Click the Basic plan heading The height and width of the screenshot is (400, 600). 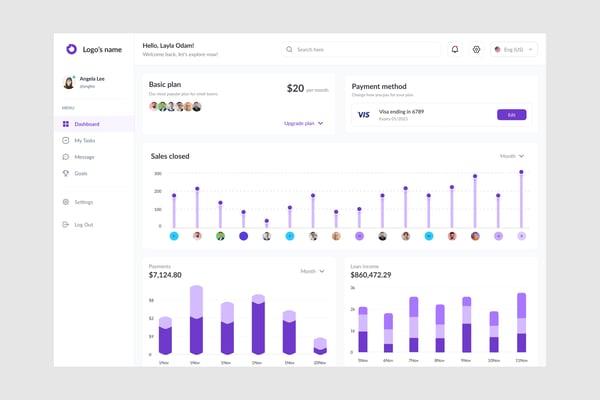click(165, 84)
